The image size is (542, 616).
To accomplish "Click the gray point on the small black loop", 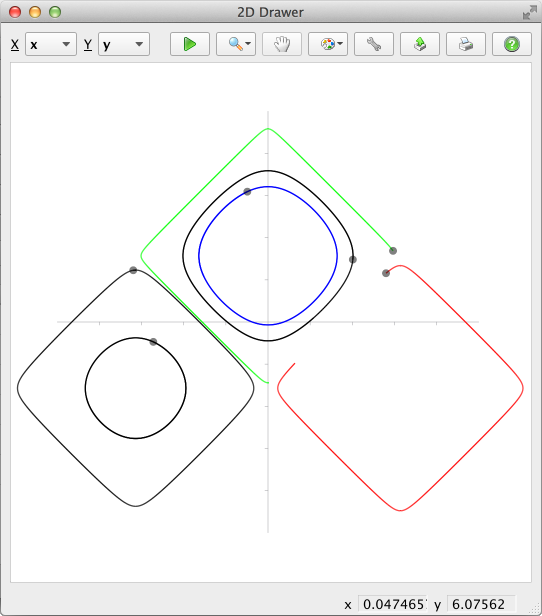I will [x=153, y=342].
